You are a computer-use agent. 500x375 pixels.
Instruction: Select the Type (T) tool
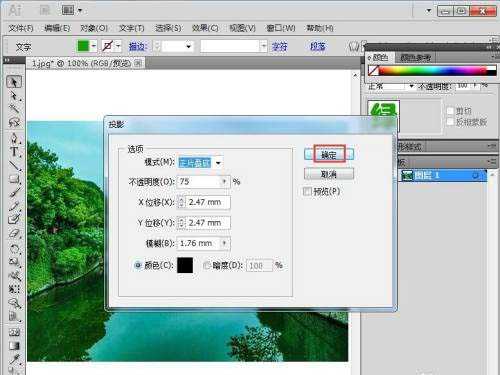[14, 152]
